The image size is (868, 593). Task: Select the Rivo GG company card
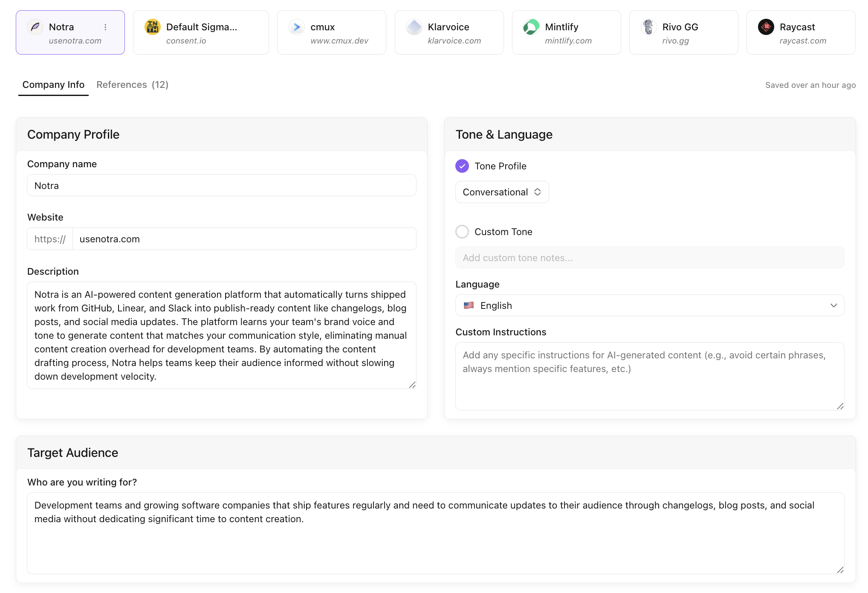tap(683, 32)
